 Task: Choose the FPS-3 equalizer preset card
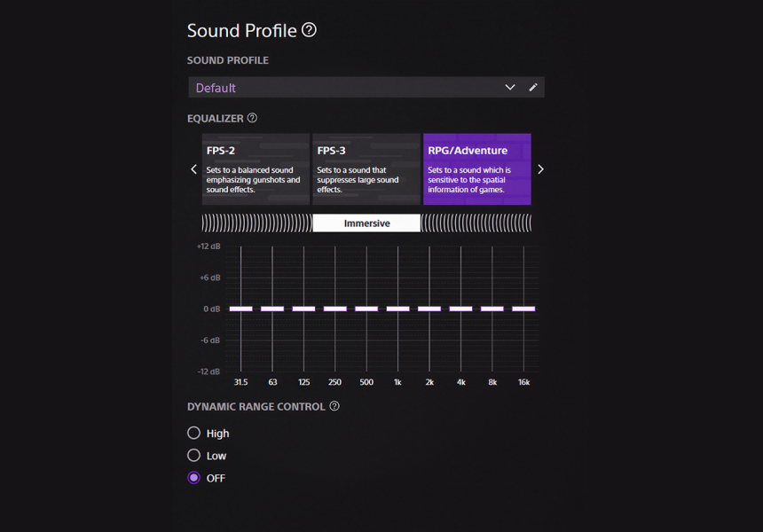(366, 169)
